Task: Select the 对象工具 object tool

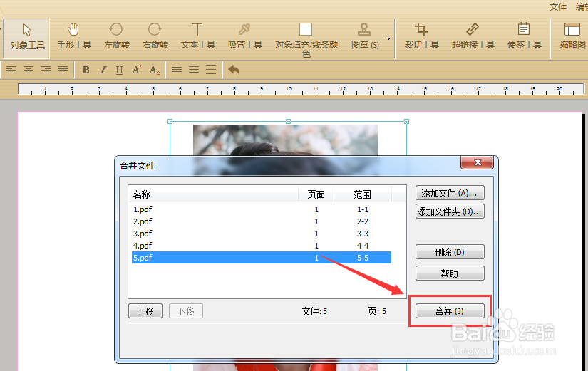Action: (x=26, y=38)
